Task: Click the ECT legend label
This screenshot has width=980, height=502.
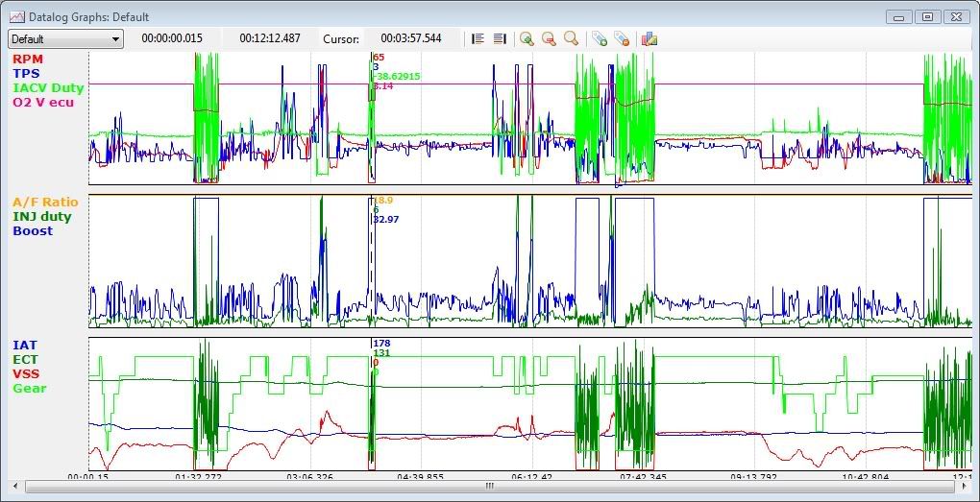Action: pyautogui.click(x=25, y=359)
